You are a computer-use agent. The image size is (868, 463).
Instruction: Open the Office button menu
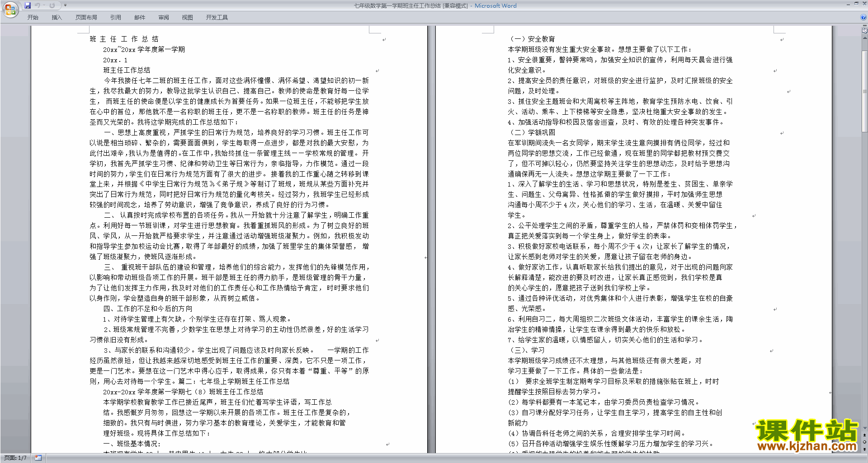(x=10, y=9)
